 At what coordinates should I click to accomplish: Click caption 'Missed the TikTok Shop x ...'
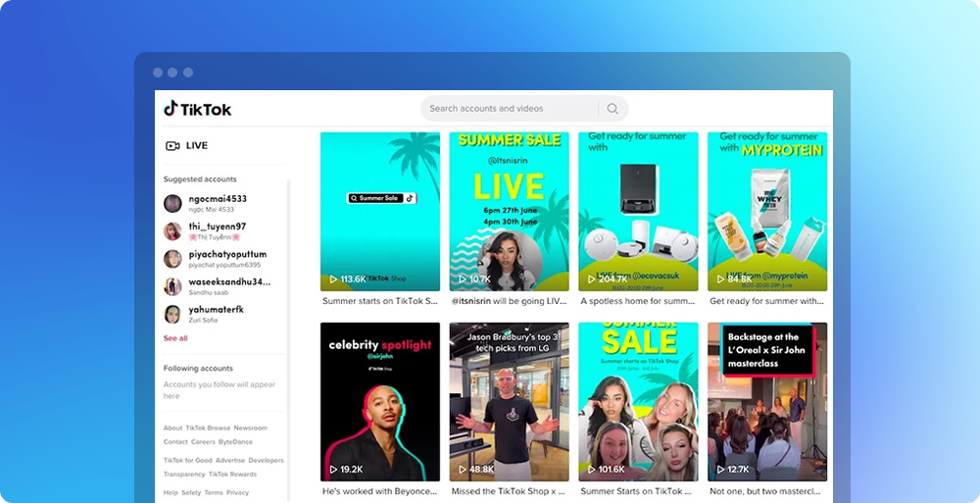coord(509,492)
